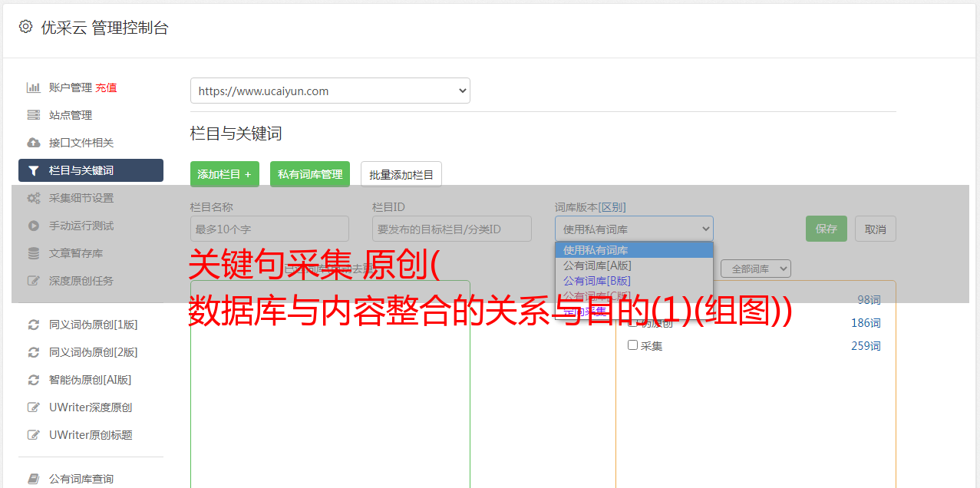Open the 全部词库 filter dropdown
Image resolution: width=980 pixels, height=488 pixels.
pyautogui.click(x=756, y=269)
